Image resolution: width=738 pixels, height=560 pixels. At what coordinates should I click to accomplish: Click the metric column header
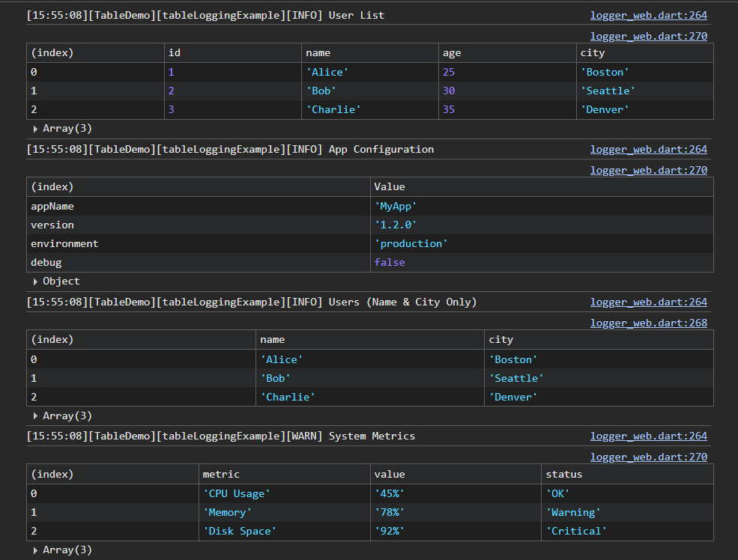(284, 474)
